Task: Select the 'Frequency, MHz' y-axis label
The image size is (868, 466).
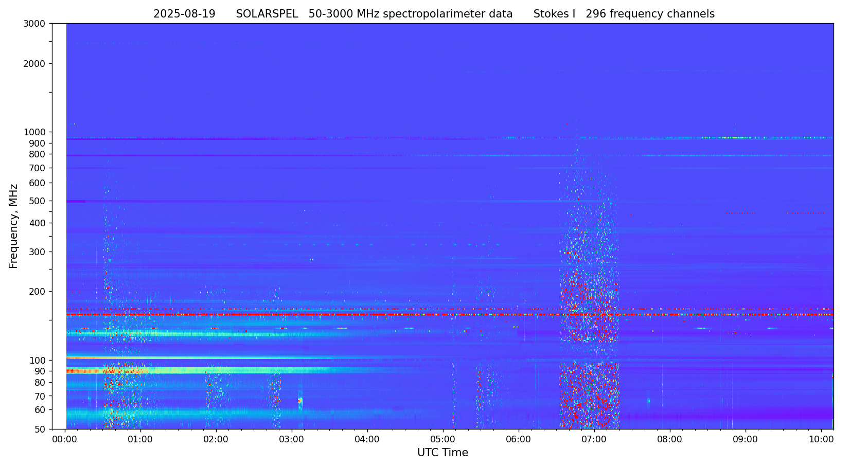Action: (x=13, y=226)
